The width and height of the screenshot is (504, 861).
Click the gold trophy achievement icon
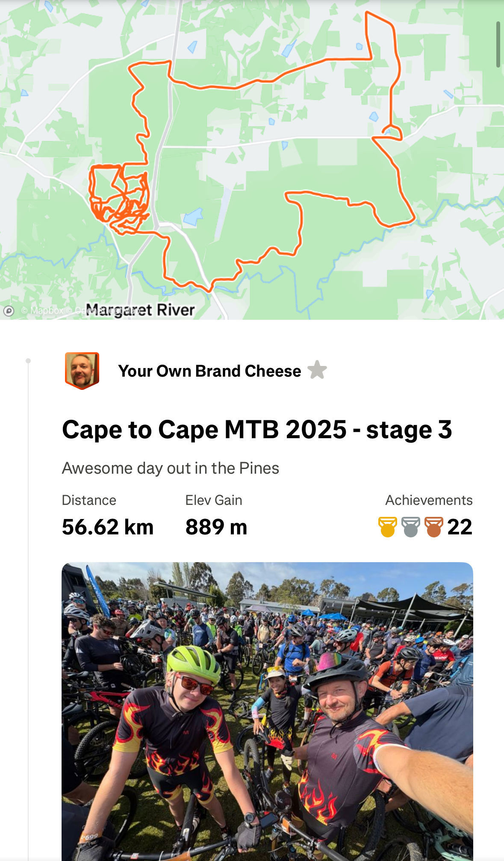pos(387,527)
